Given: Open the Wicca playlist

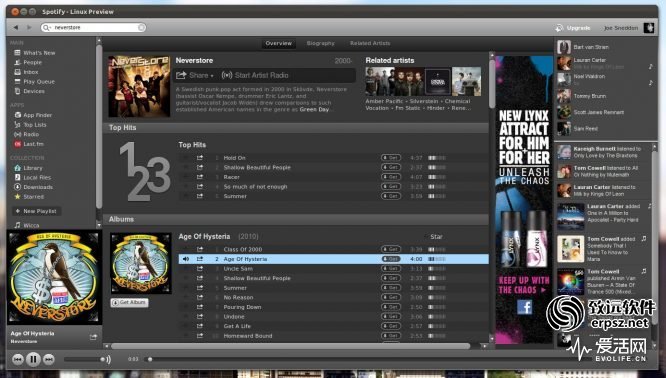Looking at the screenshot, I should 31,225.
